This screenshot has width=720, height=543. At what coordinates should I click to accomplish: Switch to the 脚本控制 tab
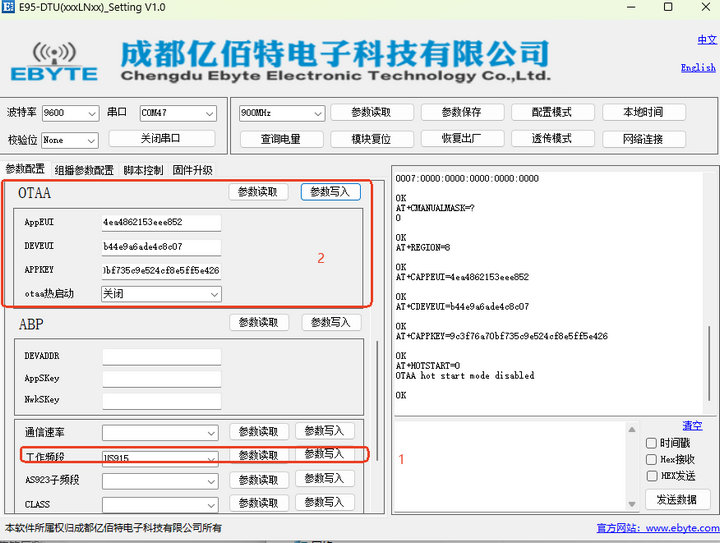(143, 170)
